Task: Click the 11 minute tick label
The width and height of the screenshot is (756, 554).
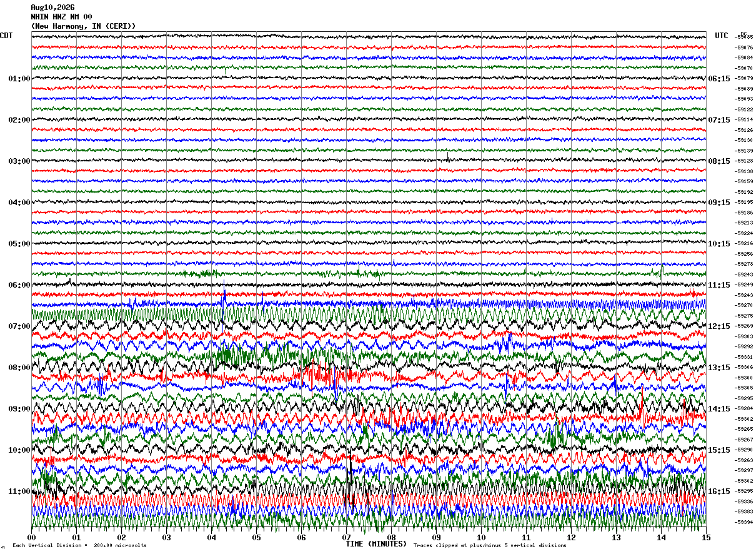Action: coord(526,537)
